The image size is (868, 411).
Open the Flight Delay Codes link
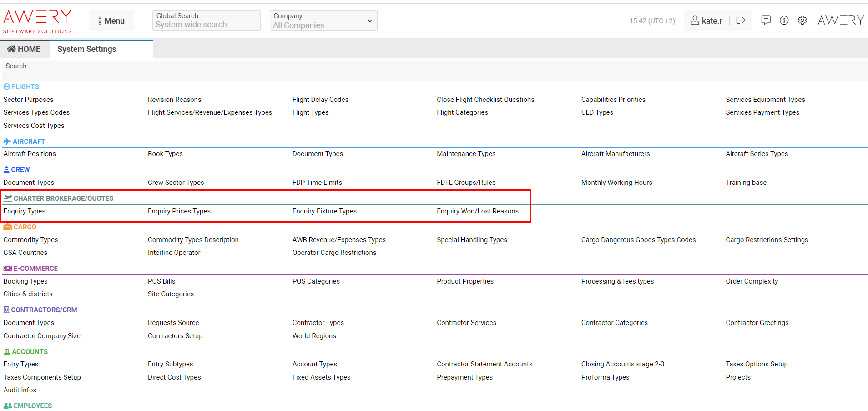click(320, 100)
